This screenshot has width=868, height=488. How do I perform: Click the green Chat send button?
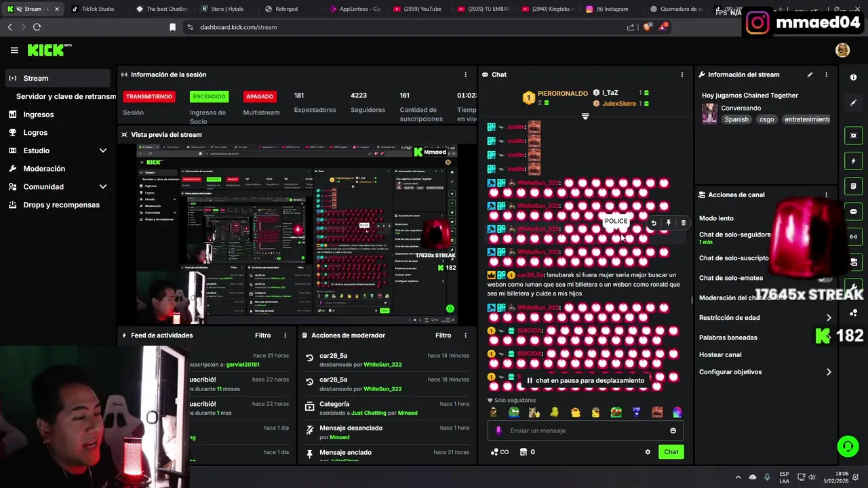point(671,452)
